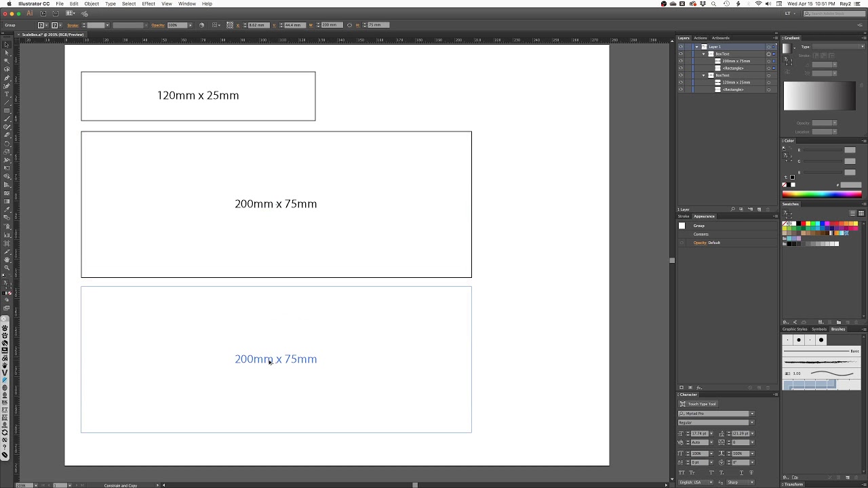Click the Superscript icon in Character panel
This screenshot has width=868, height=488.
point(711,472)
